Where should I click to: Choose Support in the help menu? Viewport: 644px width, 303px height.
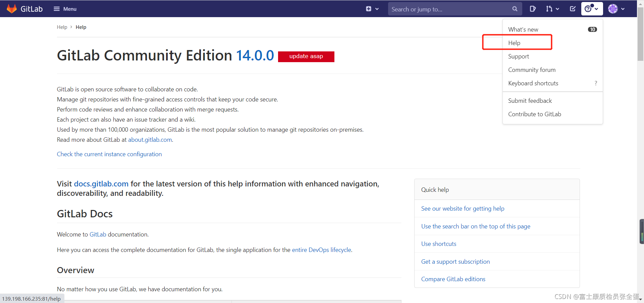point(553,56)
